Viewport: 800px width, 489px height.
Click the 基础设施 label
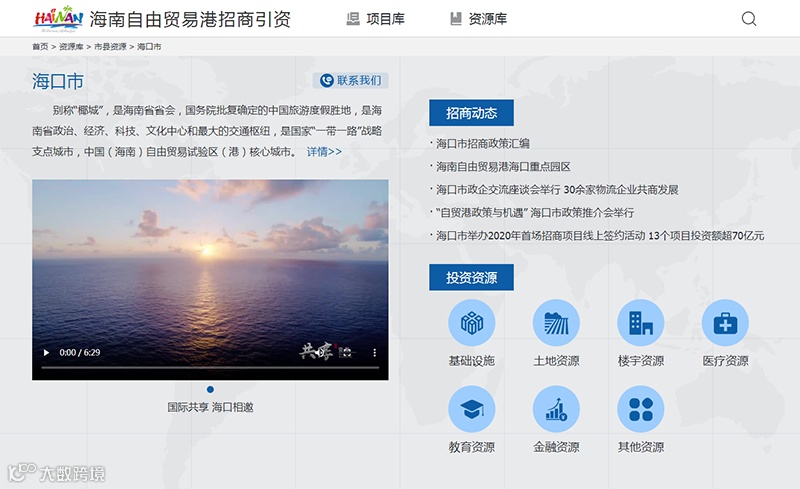[471, 361]
